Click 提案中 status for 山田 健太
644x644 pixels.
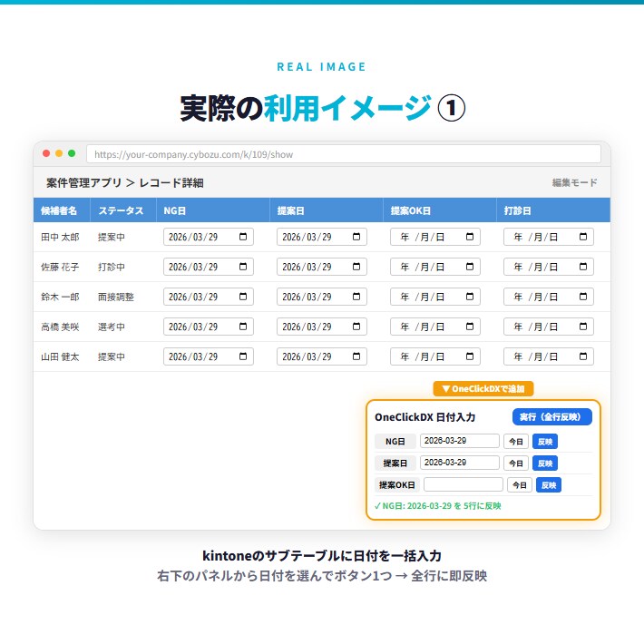(x=112, y=356)
